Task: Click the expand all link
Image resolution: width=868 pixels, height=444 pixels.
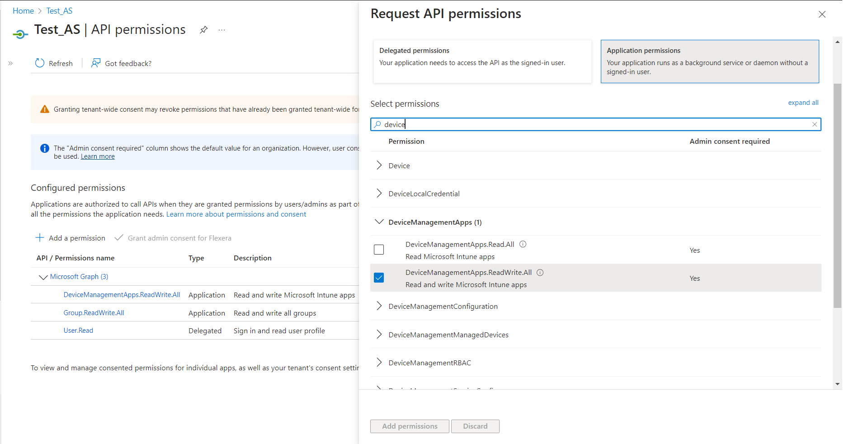Action: click(x=803, y=103)
